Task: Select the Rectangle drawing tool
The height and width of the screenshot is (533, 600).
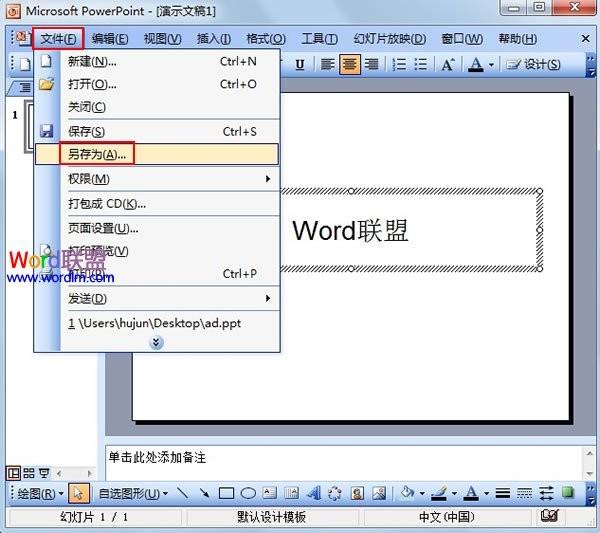Action: click(x=226, y=493)
